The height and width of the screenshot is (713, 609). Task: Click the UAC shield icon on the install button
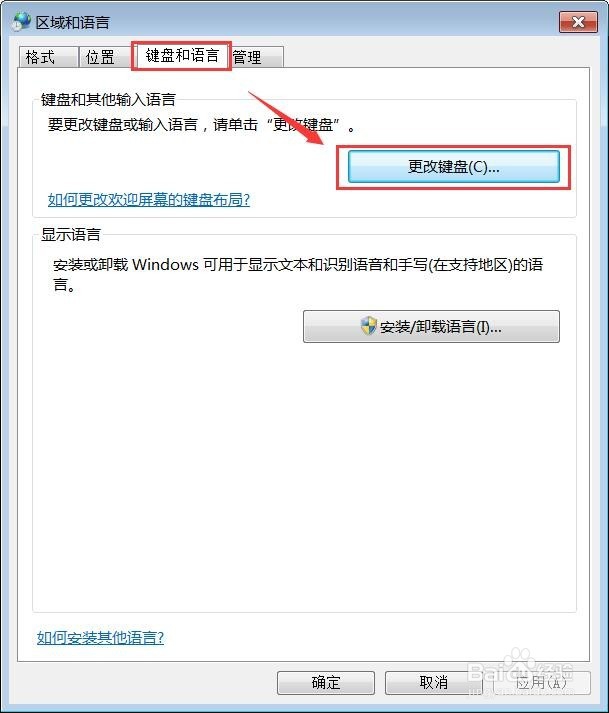tap(368, 326)
